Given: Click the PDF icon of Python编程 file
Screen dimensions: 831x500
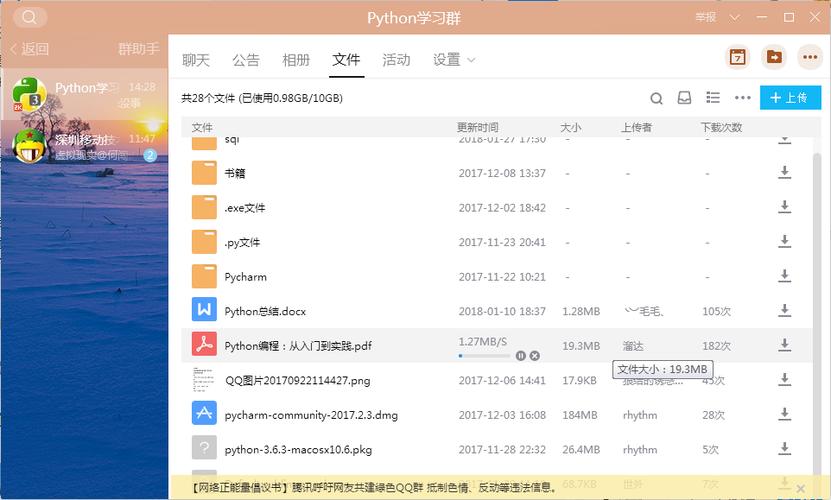Looking at the screenshot, I should click(204, 344).
